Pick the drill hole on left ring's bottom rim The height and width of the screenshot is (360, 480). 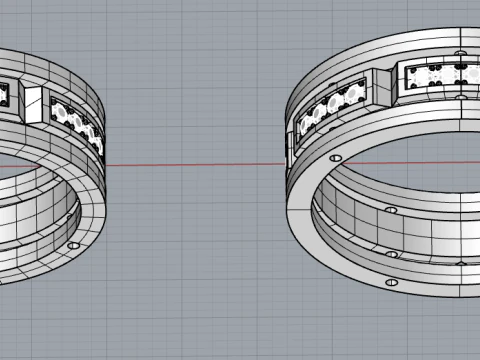(x=74, y=246)
